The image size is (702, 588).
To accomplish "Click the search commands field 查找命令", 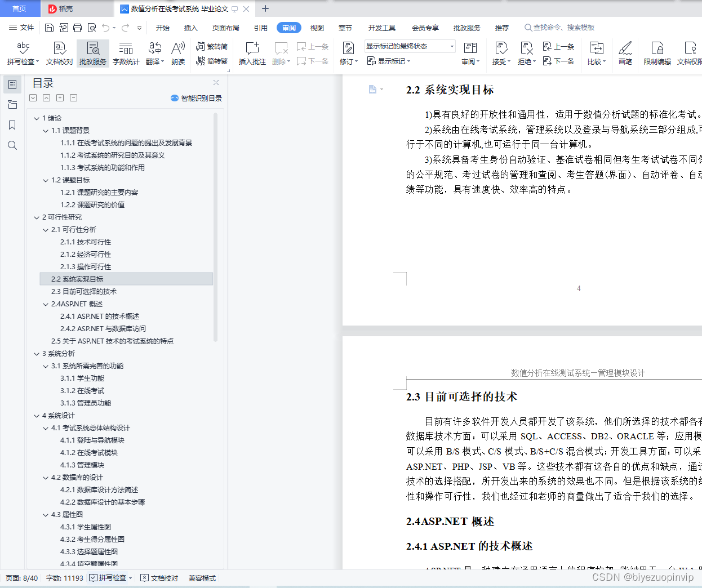I will 561,28.
